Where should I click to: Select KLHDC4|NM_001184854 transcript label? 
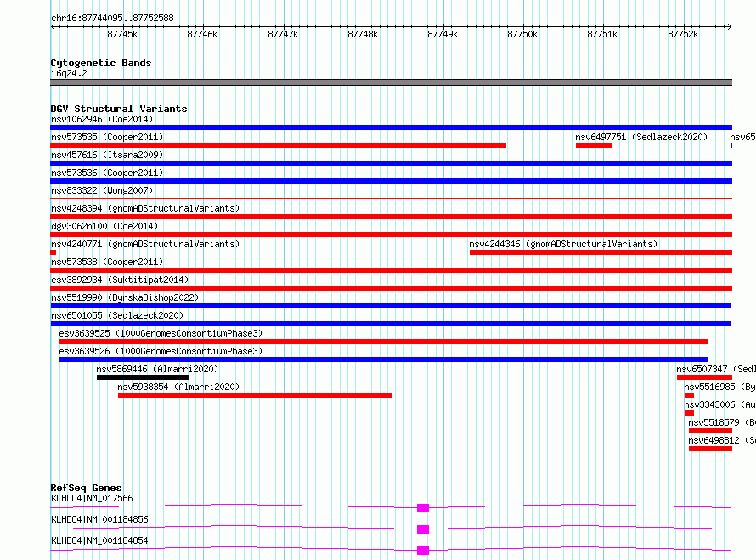(99, 540)
